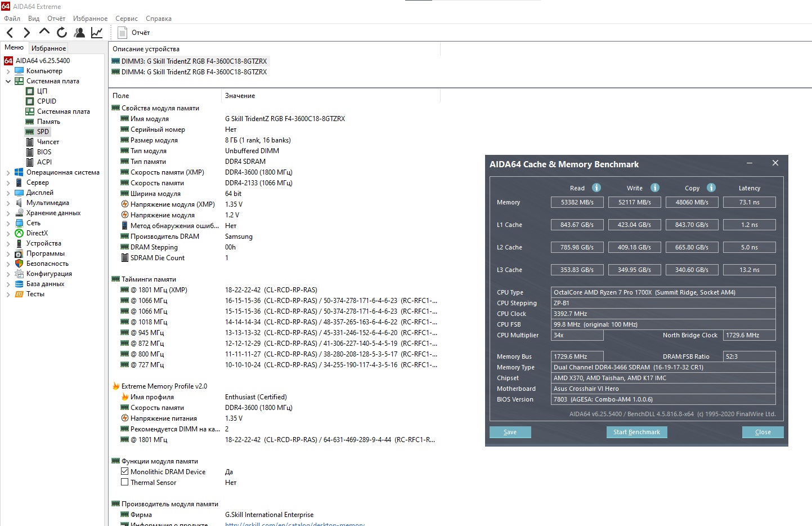Click the Motherboard value Asus Crosshair VI Hero
This screenshot has height=526, width=812.
(663, 389)
